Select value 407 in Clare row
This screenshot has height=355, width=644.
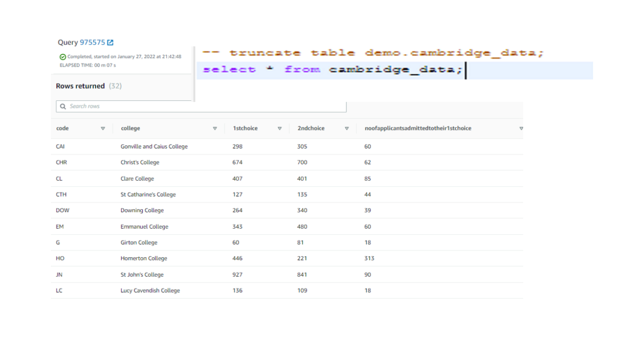coord(238,179)
